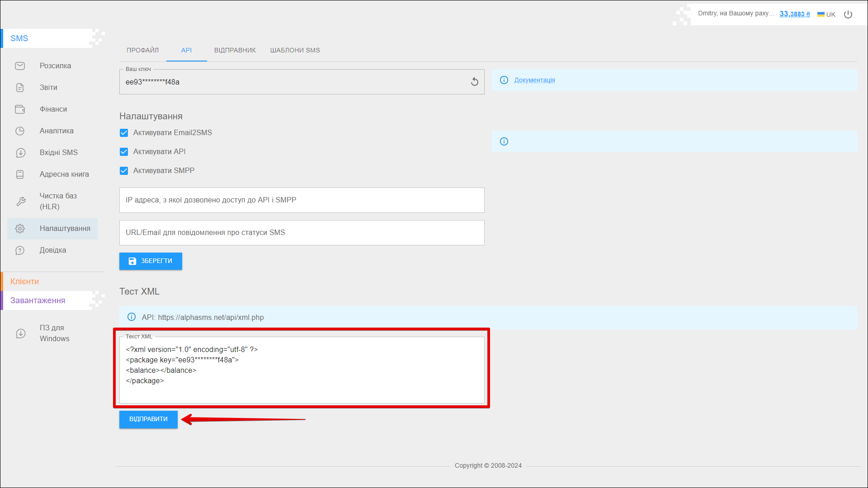Click the regenerate API key icon
This screenshot has width=868, height=488.
coord(474,82)
